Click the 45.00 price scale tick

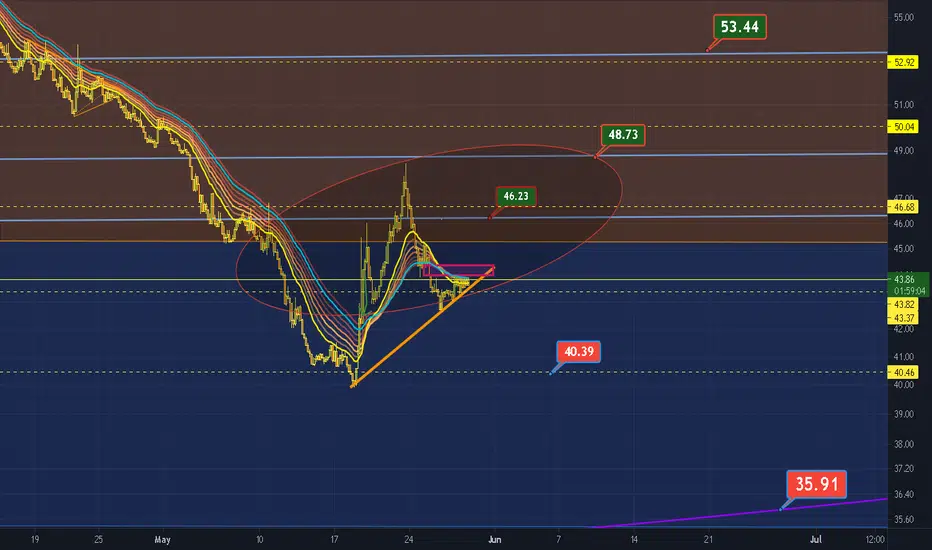tap(903, 249)
